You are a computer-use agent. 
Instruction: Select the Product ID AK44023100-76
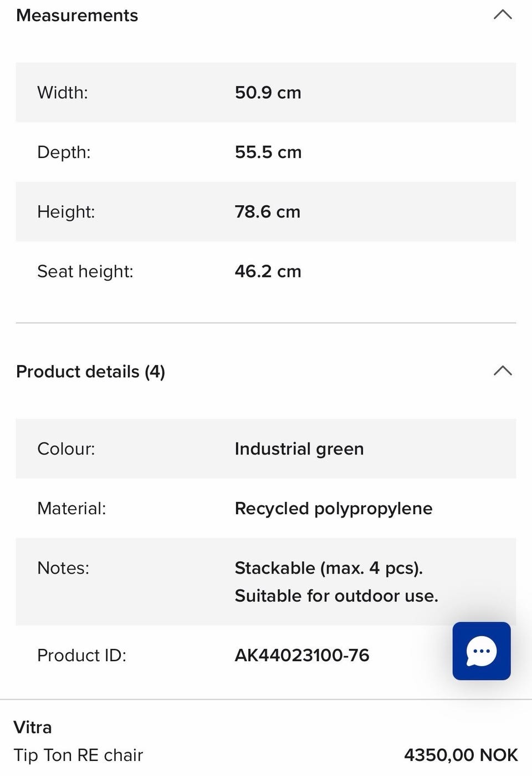302,655
